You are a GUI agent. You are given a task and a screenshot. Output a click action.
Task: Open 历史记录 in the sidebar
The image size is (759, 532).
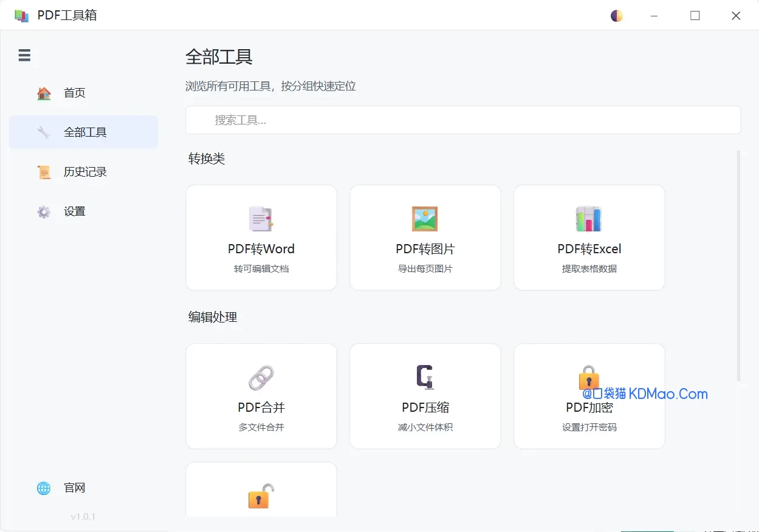(83, 172)
